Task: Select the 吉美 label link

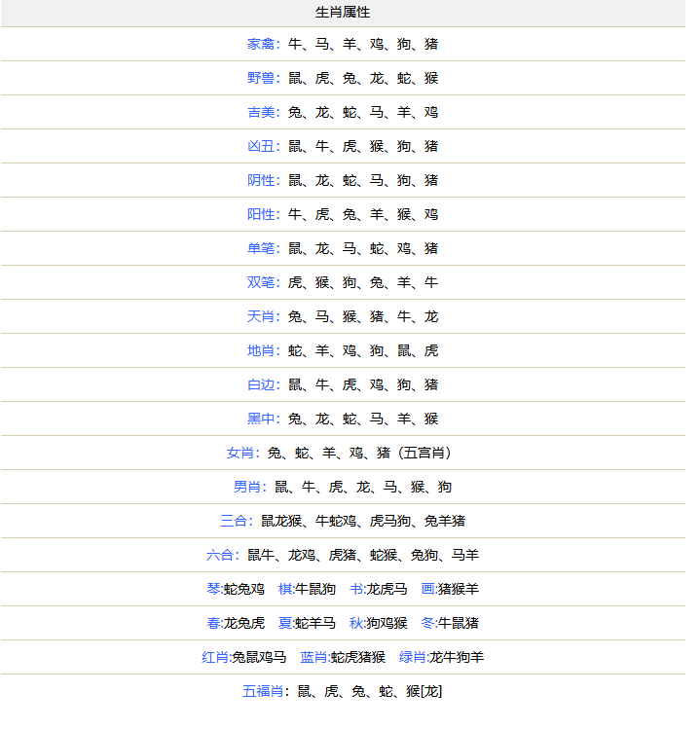Action: [262, 112]
